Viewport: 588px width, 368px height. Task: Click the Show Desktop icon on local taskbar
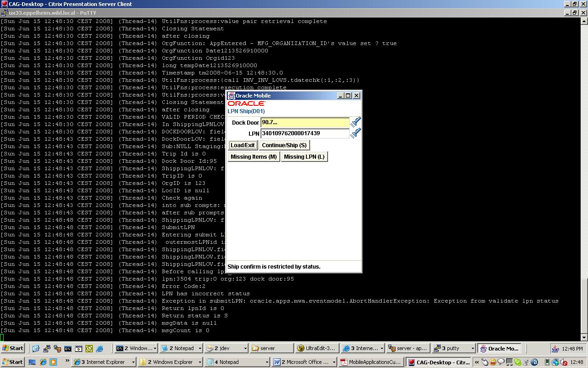(32, 362)
